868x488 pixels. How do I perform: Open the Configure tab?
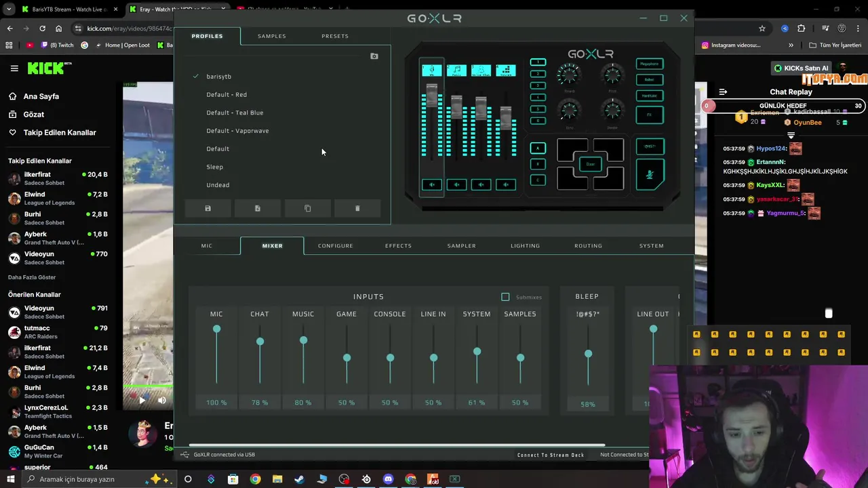[336, 245]
